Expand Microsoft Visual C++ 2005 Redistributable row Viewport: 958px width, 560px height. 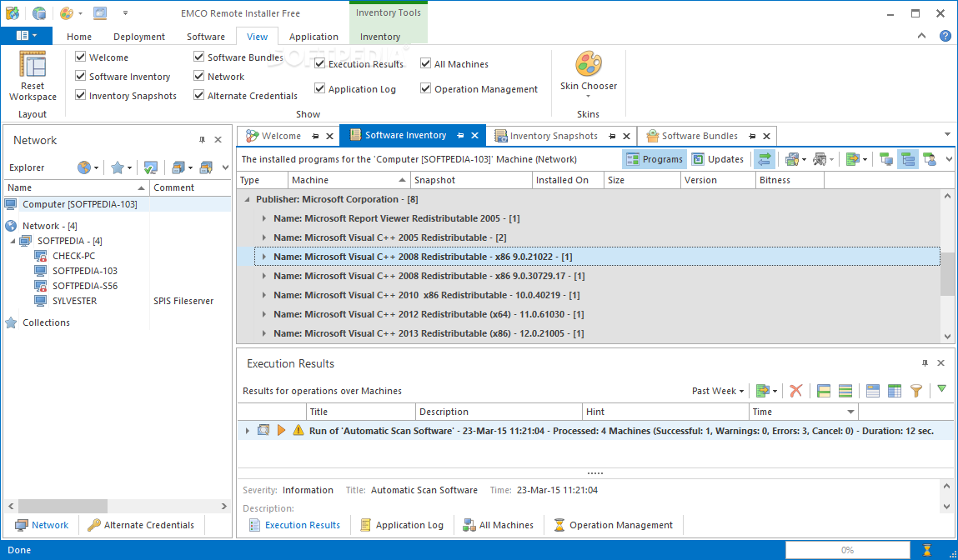click(264, 237)
